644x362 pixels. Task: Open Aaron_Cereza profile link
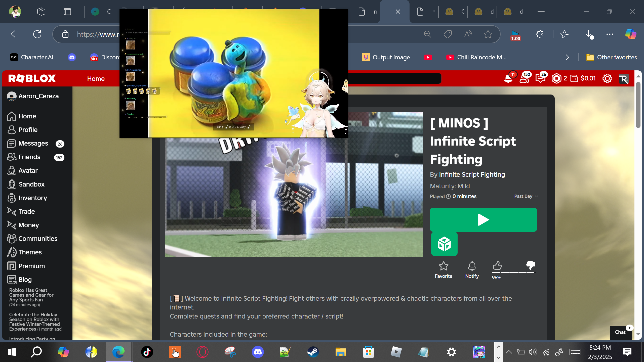[x=33, y=96]
